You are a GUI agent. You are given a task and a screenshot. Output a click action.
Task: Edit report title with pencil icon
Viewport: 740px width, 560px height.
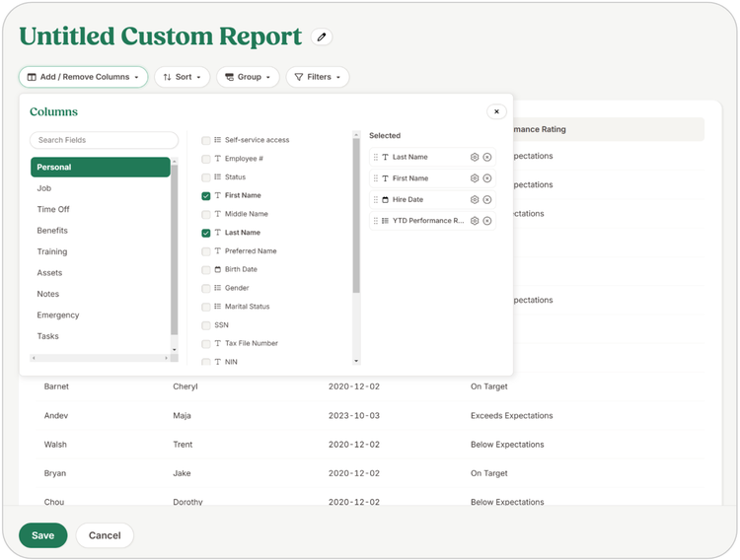pos(322,36)
